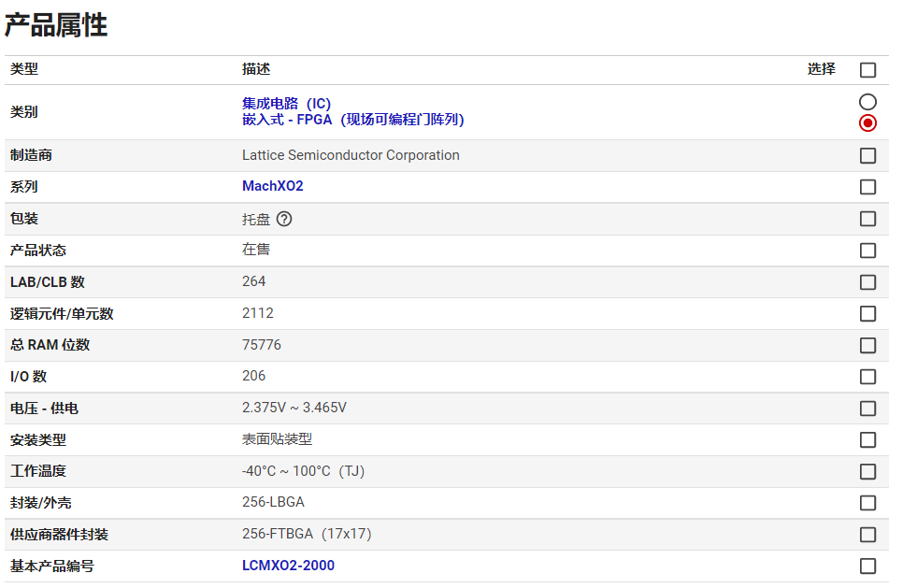This screenshot has height=588, width=903.
Task: Check the I/O 数 row checkbox
Action: point(867,377)
